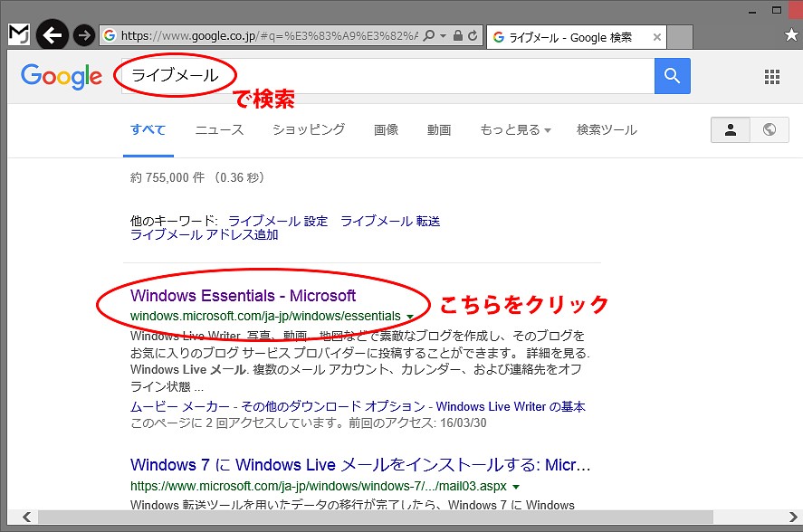Open 検索ツール options
803x532 pixels.
click(607, 130)
